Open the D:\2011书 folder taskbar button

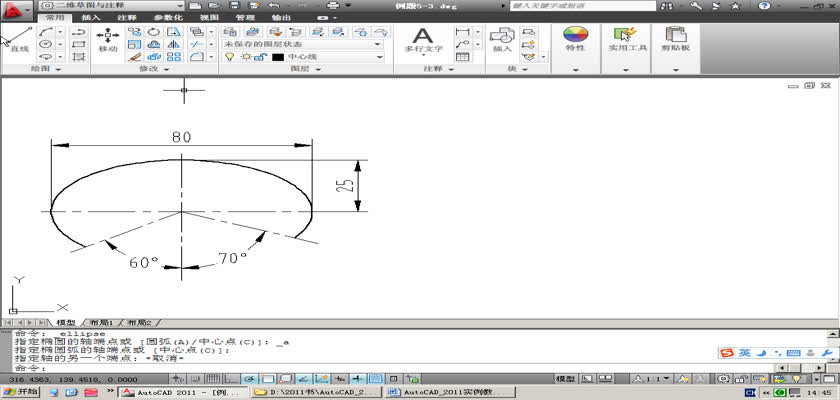click(316, 392)
